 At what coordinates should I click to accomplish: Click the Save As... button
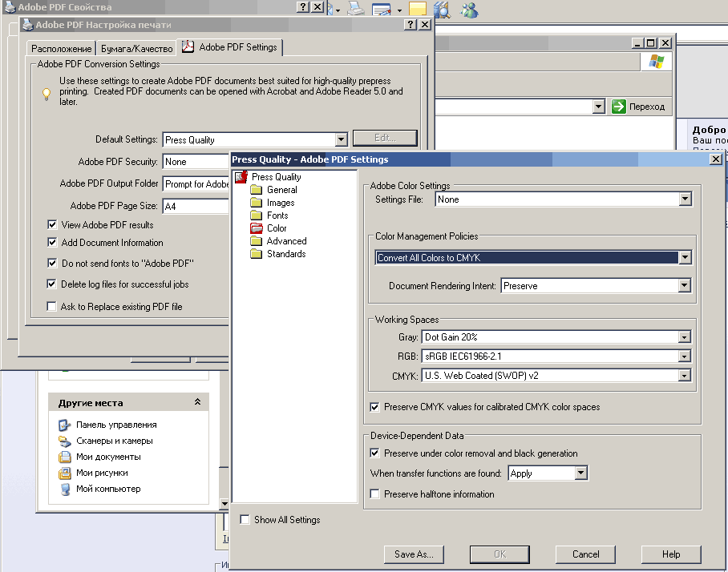tap(414, 554)
